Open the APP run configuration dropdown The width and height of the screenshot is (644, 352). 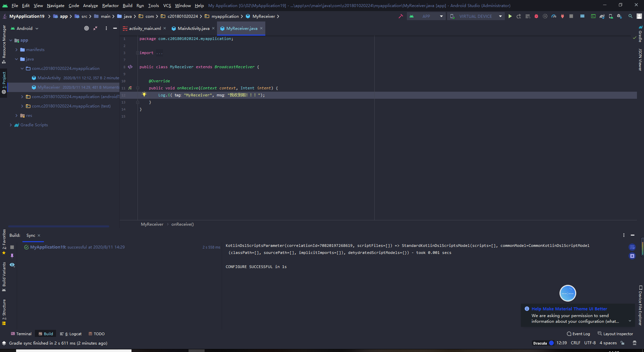(426, 16)
